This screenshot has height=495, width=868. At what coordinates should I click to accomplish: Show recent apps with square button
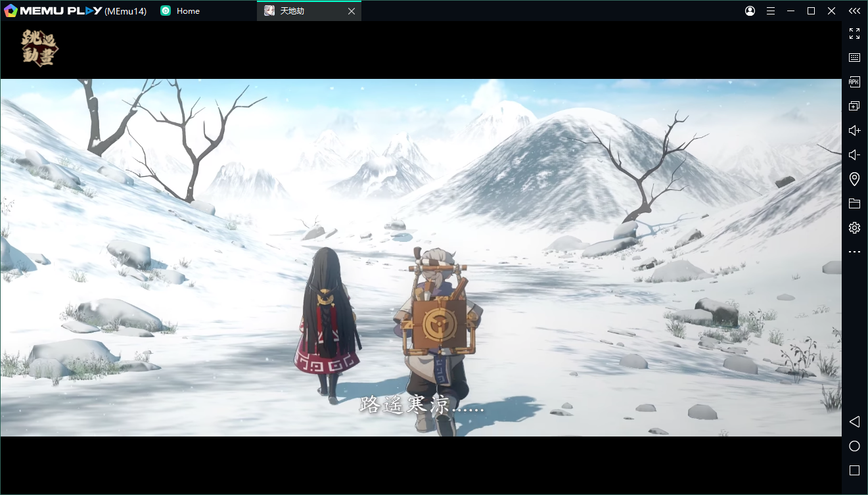click(x=854, y=471)
